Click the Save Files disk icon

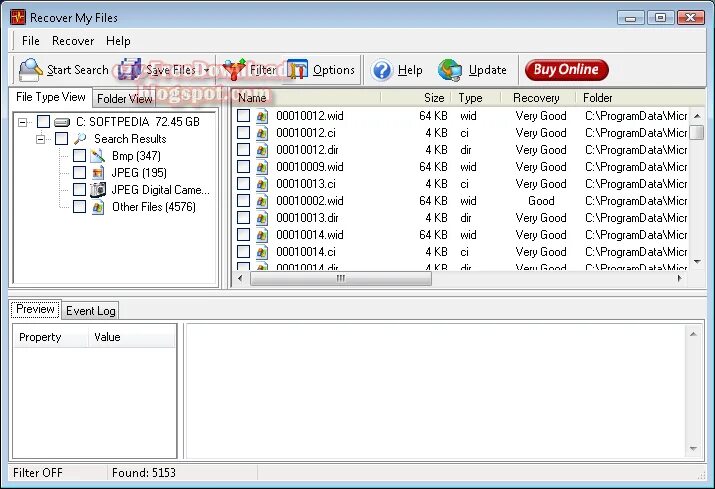pyautogui.click(x=130, y=70)
